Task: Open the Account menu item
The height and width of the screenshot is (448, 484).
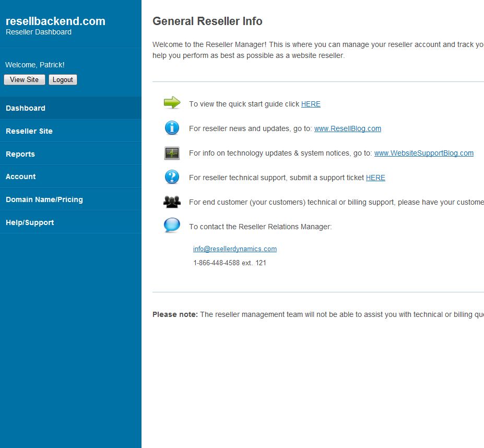Action: (21, 176)
